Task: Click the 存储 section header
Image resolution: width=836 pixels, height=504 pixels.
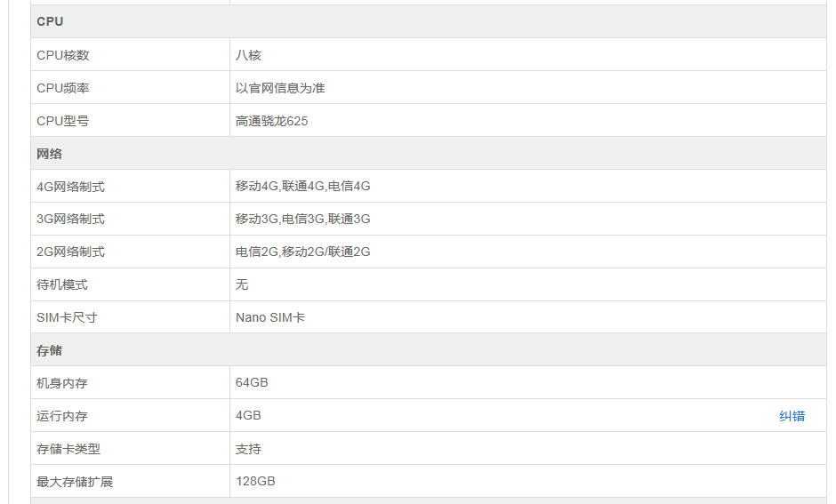Action: (x=429, y=350)
